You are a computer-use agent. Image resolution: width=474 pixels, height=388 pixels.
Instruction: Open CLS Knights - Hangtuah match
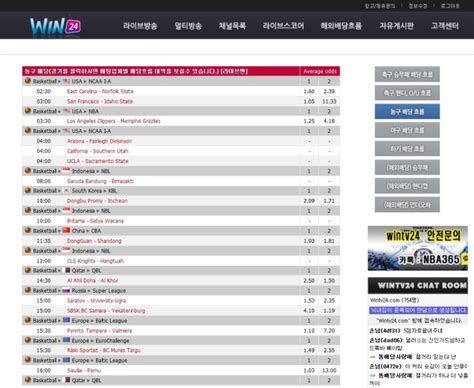click(95, 261)
